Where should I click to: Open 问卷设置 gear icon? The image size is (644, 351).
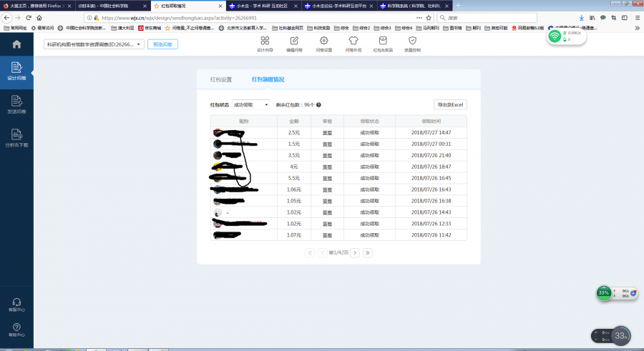click(324, 44)
